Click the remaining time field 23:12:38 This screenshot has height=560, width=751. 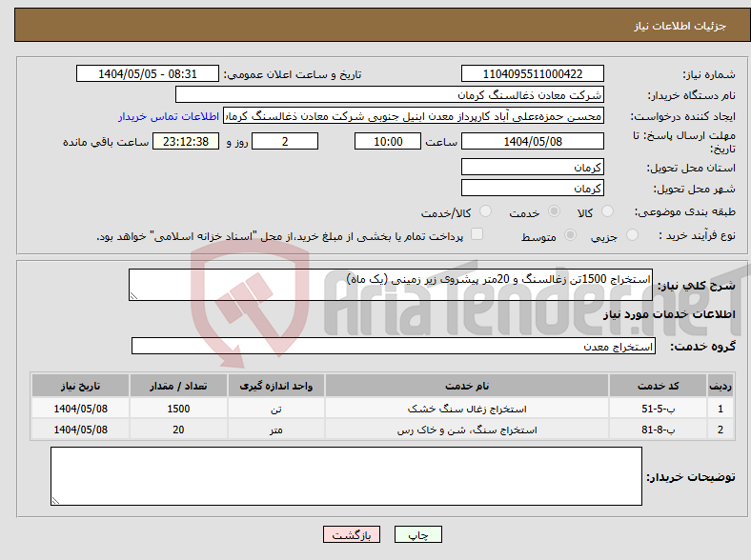185,141
